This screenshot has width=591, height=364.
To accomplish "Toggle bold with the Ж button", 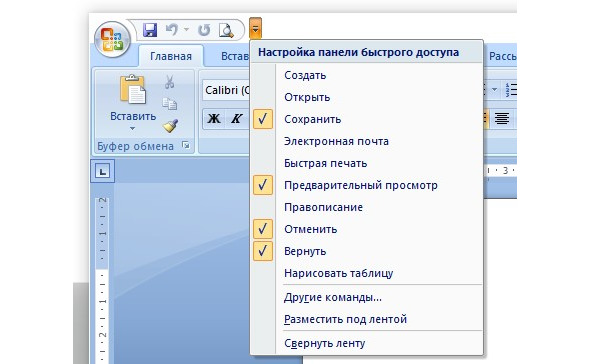I will coord(214,119).
